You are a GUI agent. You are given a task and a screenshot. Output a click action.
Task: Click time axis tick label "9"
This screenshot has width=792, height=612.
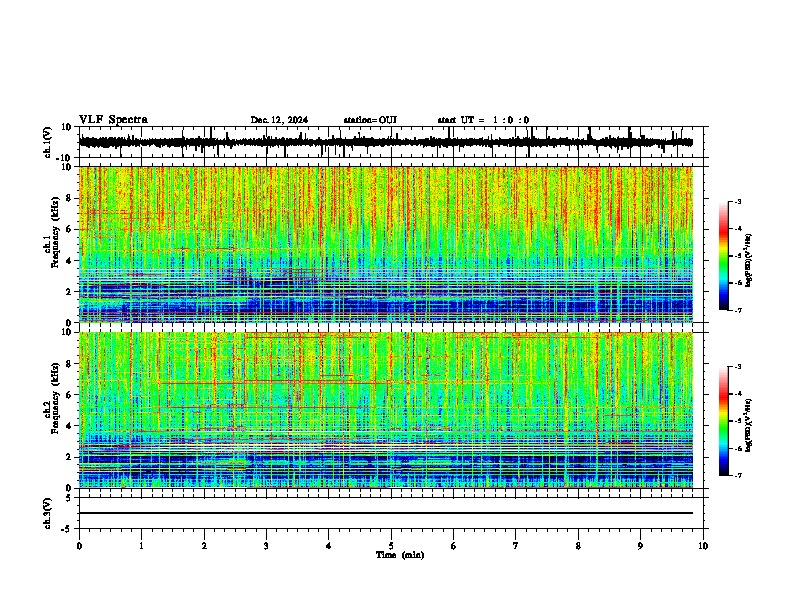tap(640, 546)
